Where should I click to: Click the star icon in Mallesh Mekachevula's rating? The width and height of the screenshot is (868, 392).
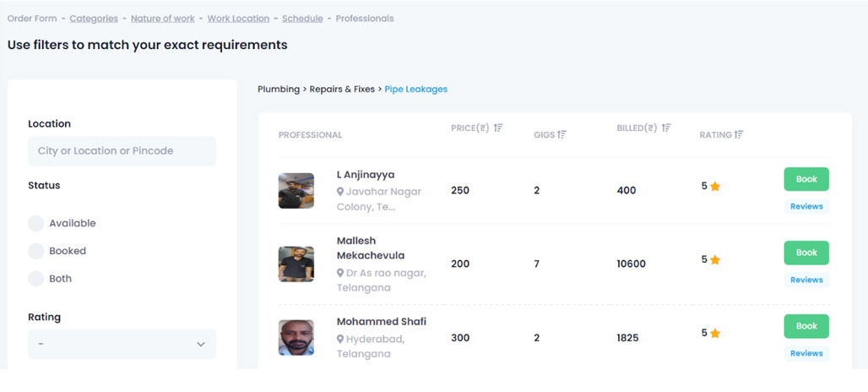(x=715, y=260)
